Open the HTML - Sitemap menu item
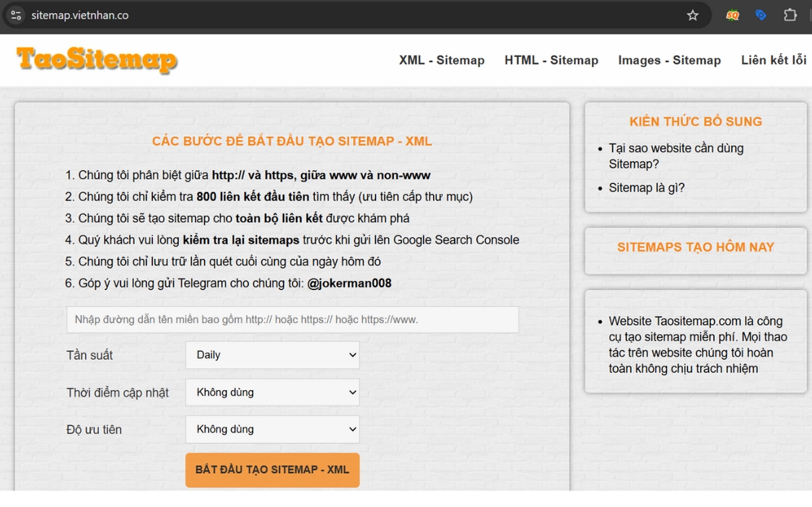Viewport: 812px width, 507px height. pyautogui.click(x=551, y=60)
